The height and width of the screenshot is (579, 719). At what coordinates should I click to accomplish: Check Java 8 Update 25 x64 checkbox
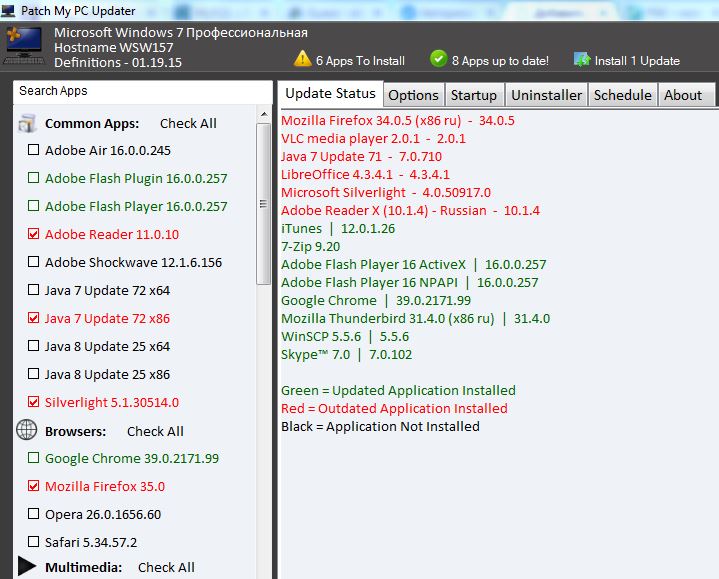33,345
